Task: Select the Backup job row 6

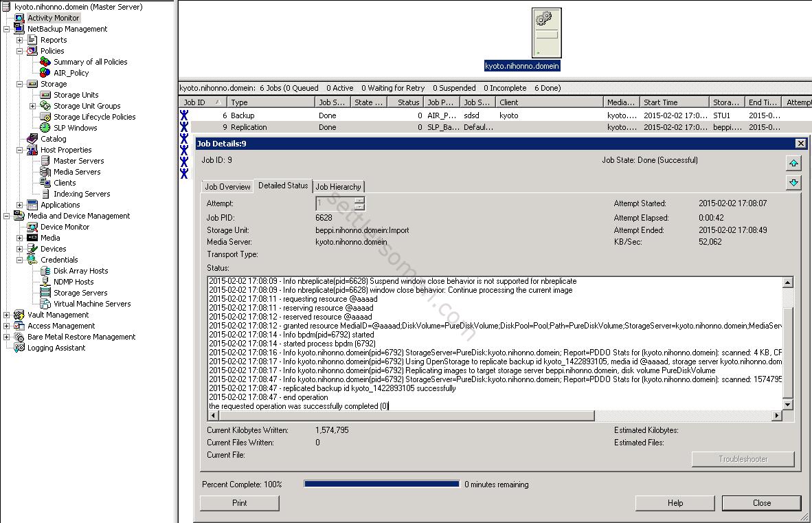Action: point(495,115)
